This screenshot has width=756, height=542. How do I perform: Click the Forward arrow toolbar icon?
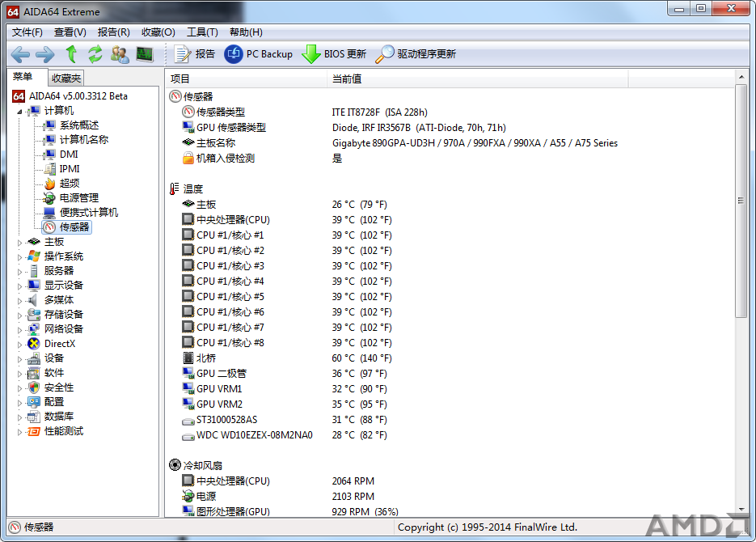(45, 54)
